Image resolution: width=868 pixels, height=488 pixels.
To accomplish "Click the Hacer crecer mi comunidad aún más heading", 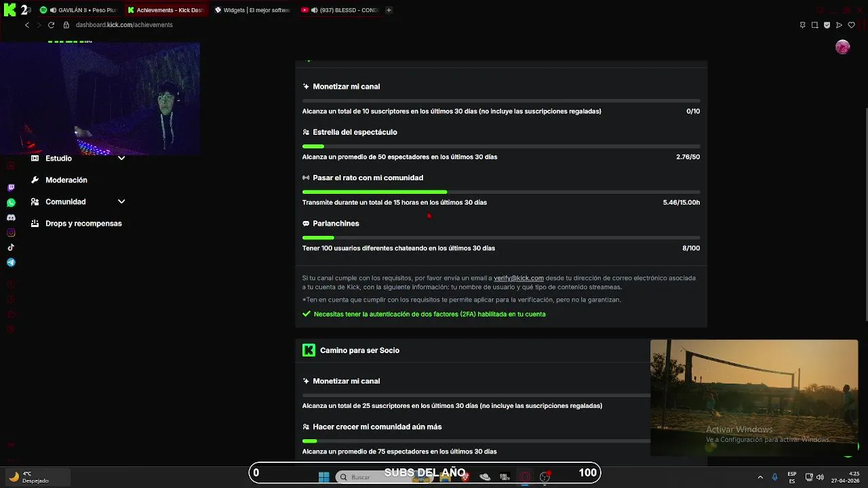I will pos(377,427).
